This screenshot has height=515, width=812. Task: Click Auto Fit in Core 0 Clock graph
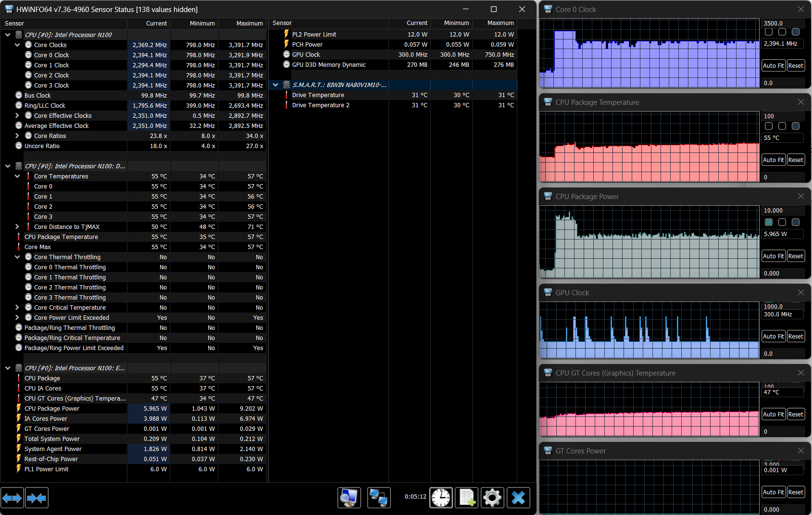tap(773, 66)
